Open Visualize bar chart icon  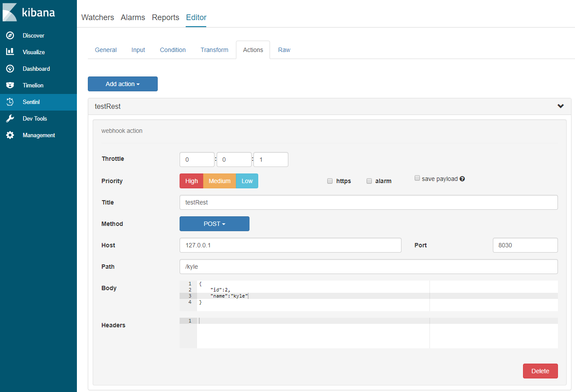10,52
